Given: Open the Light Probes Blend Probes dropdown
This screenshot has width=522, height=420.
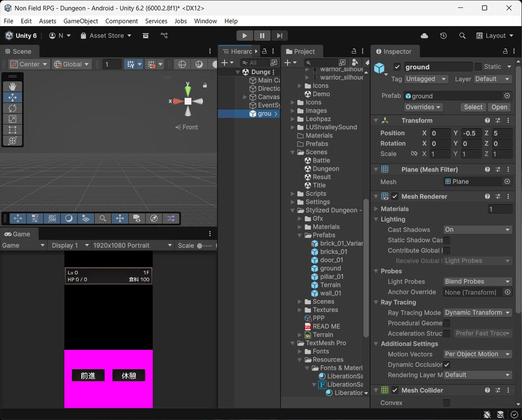Looking at the screenshot, I should (478, 282).
